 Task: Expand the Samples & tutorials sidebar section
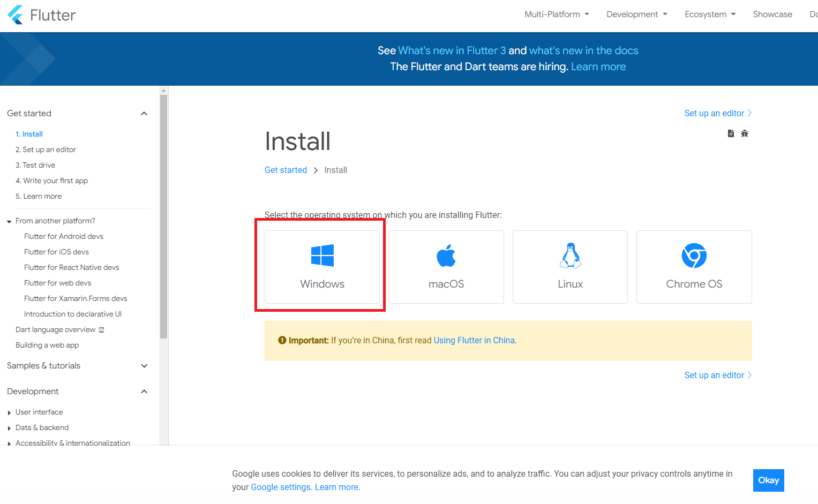pos(144,366)
